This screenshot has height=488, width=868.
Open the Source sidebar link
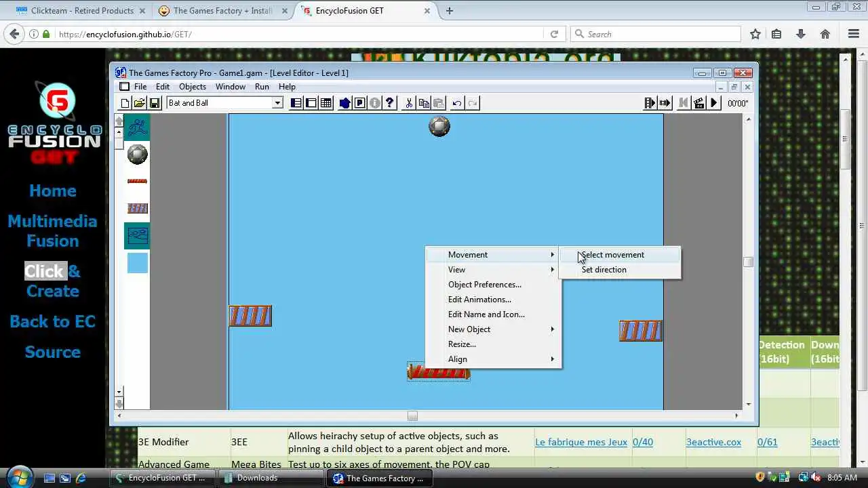(x=53, y=352)
